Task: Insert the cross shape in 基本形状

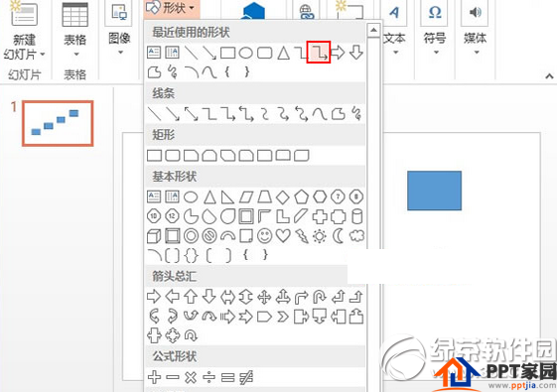Action: point(320,216)
